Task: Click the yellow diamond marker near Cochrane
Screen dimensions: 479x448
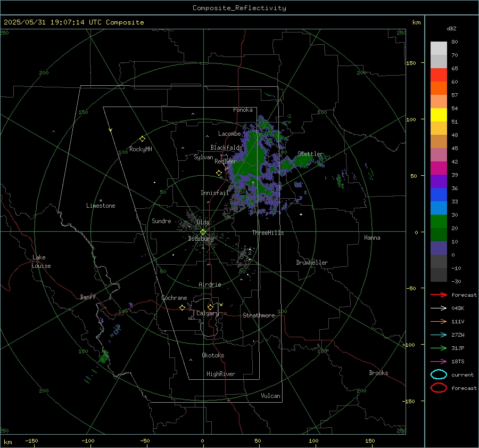Action: 182,307
